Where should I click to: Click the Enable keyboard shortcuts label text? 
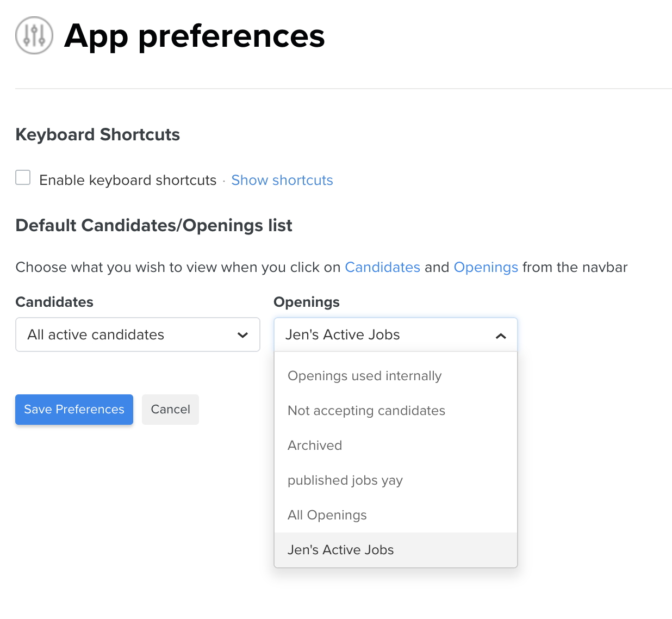tap(128, 180)
